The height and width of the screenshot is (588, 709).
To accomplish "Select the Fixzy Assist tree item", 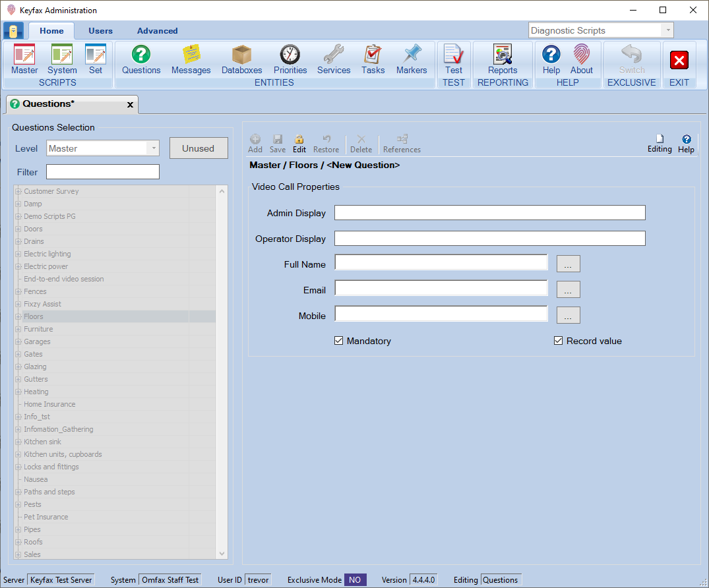I will click(42, 304).
